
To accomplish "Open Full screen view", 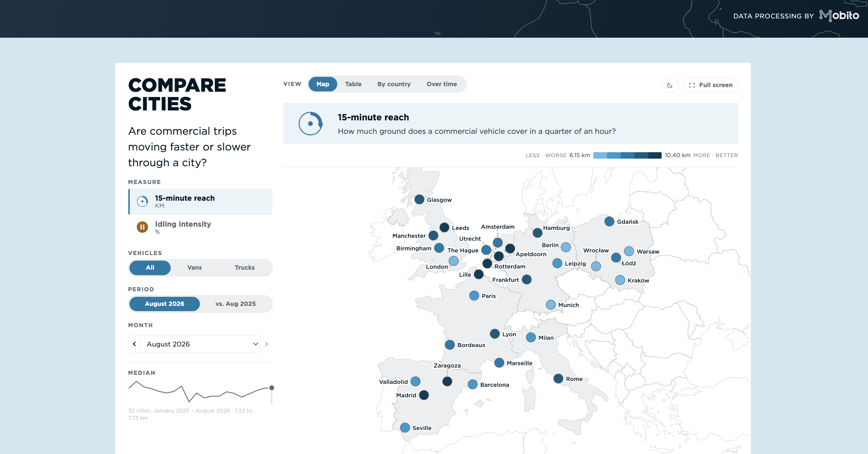I will (710, 85).
